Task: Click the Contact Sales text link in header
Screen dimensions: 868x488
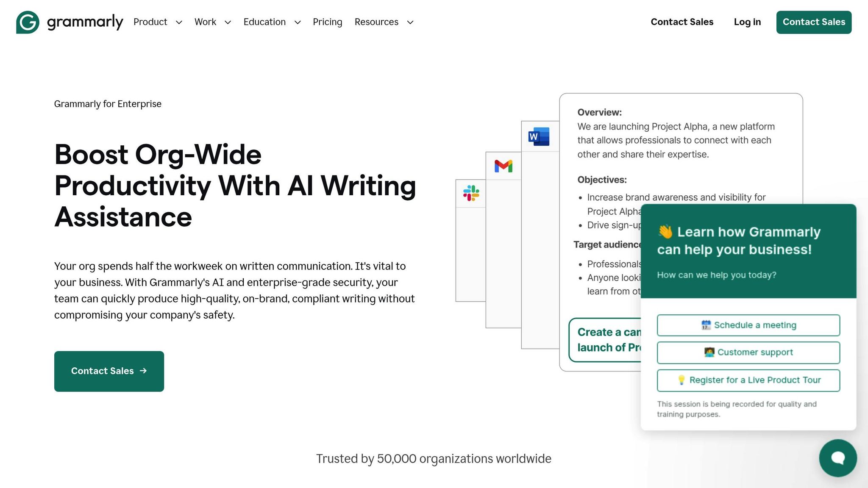Action: point(682,22)
